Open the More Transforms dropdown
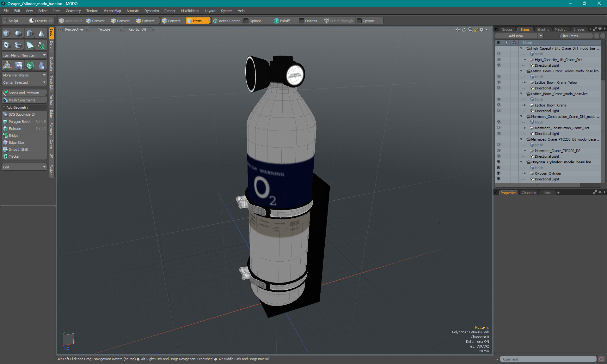The height and width of the screenshot is (364, 607). pos(24,75)
